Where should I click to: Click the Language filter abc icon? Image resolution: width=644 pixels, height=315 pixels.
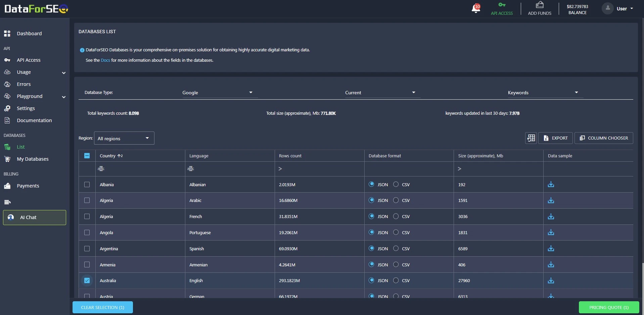click(x=191, y=169)
